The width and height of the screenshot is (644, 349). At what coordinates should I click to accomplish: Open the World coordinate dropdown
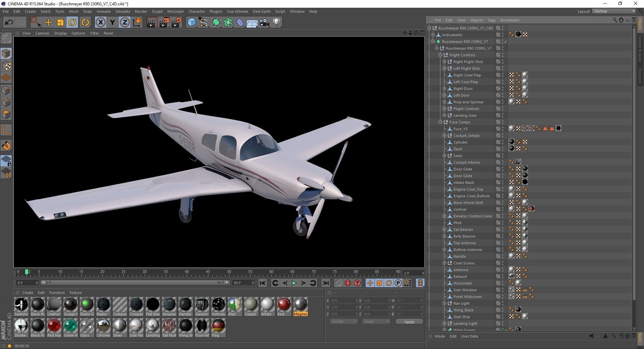[344, 321]
